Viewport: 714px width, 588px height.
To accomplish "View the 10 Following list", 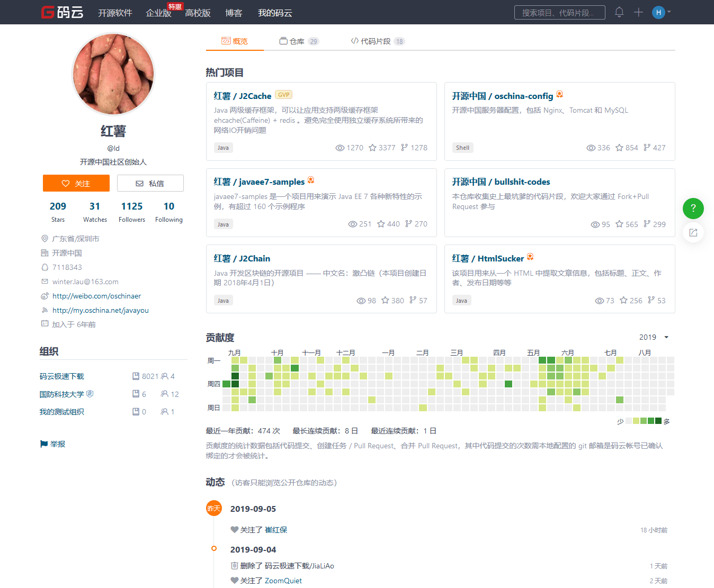I will pos(169,212).
